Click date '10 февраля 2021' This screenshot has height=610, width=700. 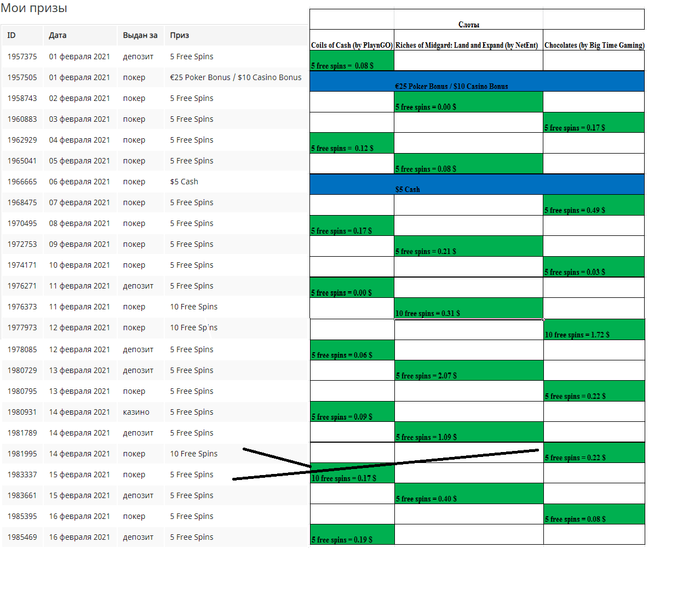tap(79, 265)
